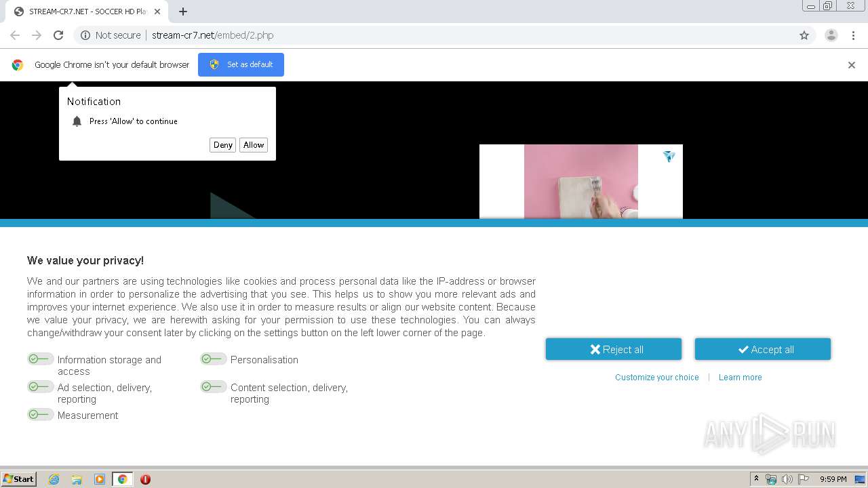
Task: Set Chrome as default browser
Action: (241, 64)
